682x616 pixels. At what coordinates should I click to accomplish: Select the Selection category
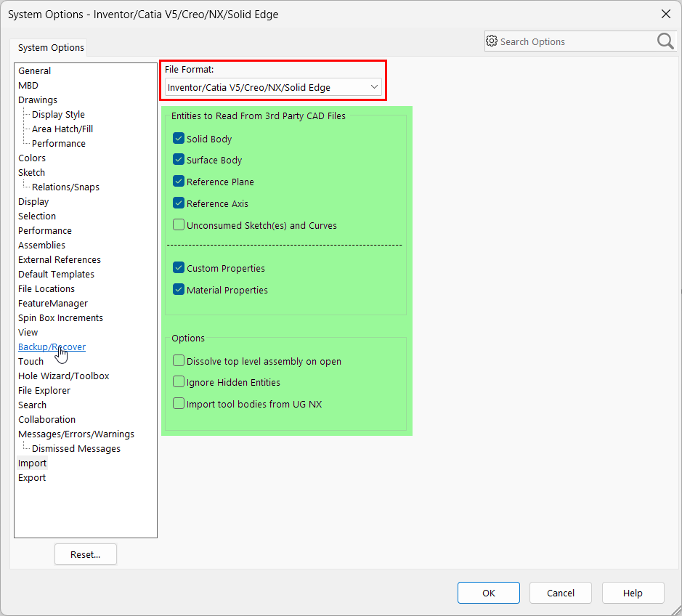click(x=37, y=216)
